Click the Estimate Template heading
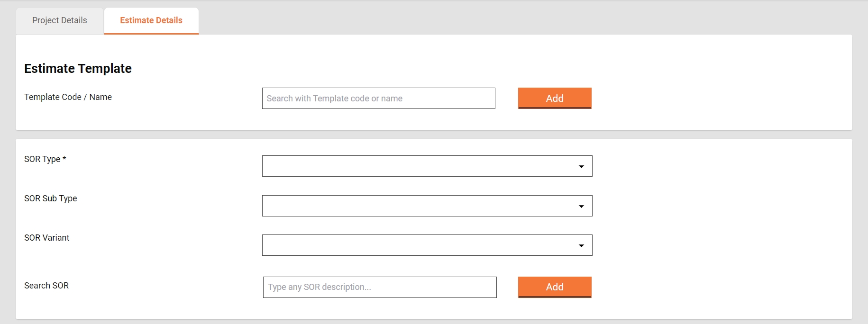 point(78,69)
